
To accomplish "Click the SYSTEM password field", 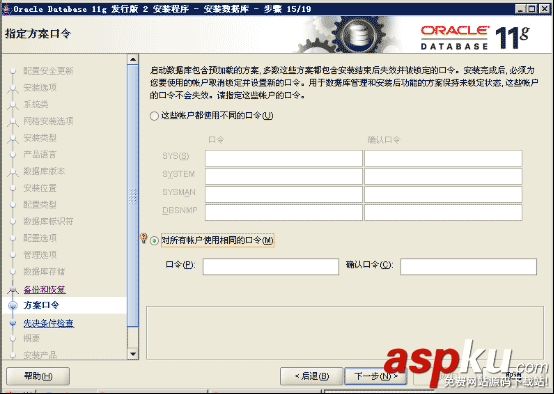I will point(284,176).
